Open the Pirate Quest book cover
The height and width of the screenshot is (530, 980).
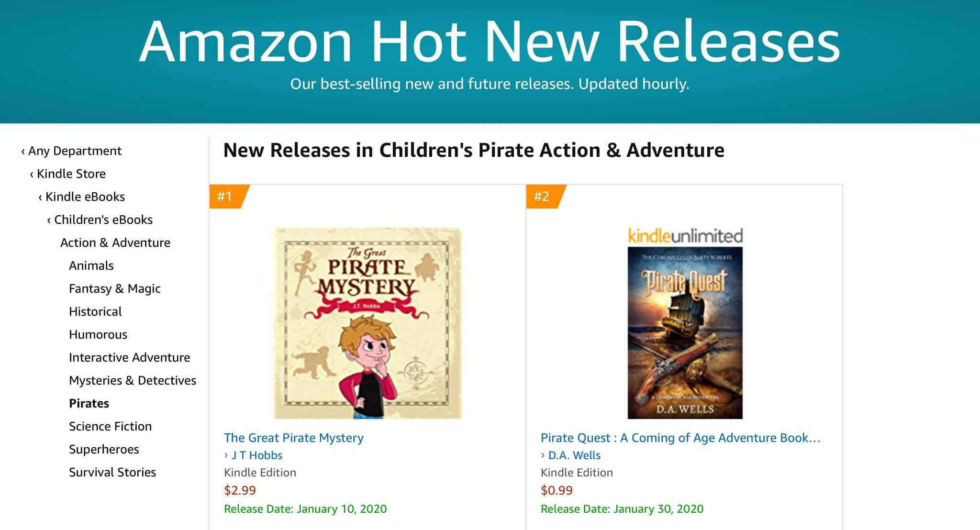[685, 333]
